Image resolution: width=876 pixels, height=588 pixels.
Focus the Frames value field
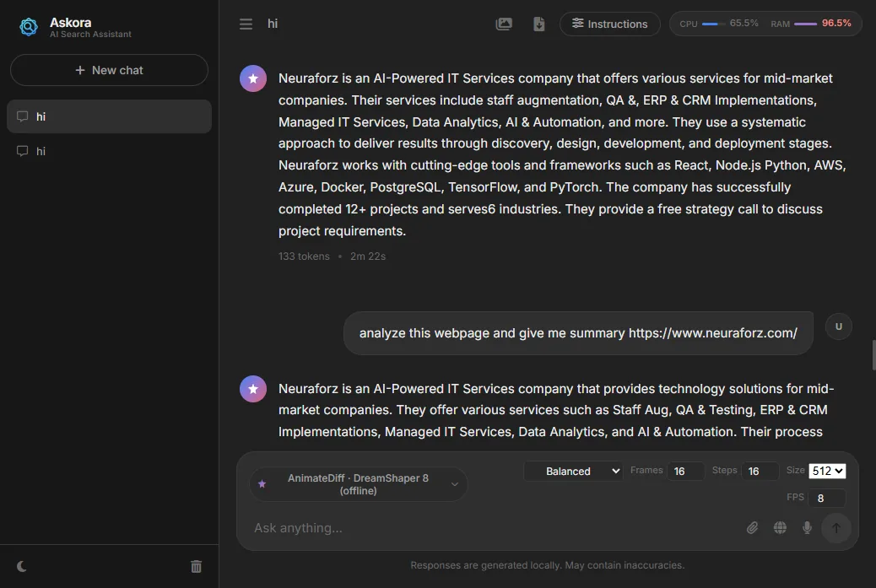pyautogui.click(x=685, y=472)
